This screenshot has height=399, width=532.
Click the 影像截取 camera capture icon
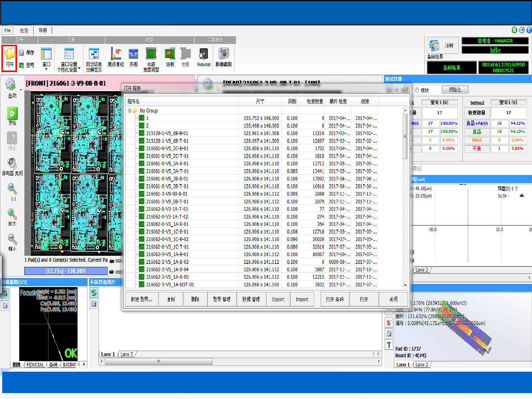point(223,54)
